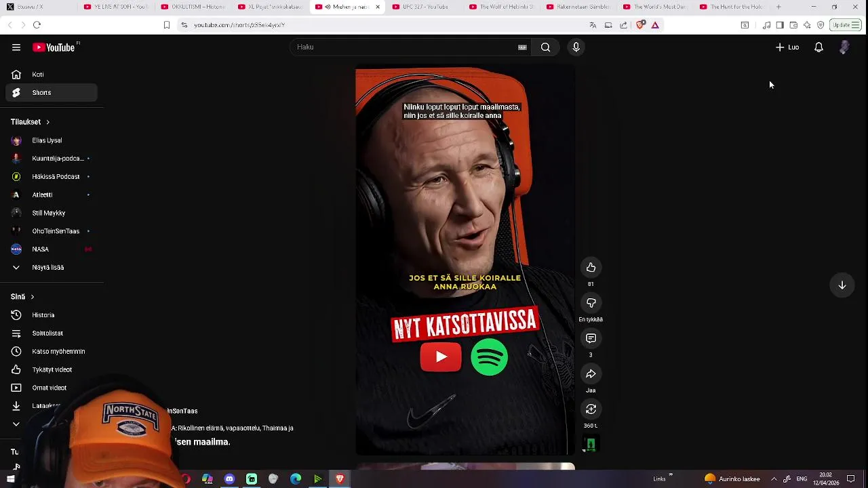868x488 pixels.
Task: Go back in browser history
Action: (9, 25)
